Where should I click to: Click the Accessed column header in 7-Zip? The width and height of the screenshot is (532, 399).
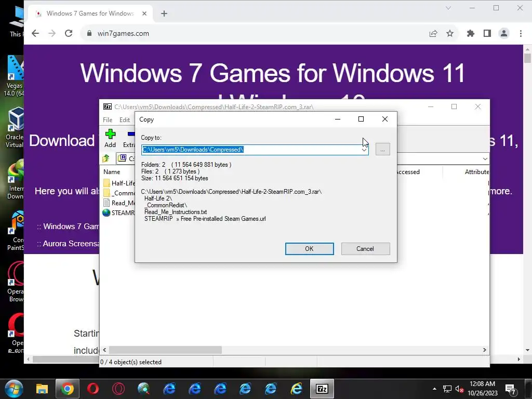407,172
